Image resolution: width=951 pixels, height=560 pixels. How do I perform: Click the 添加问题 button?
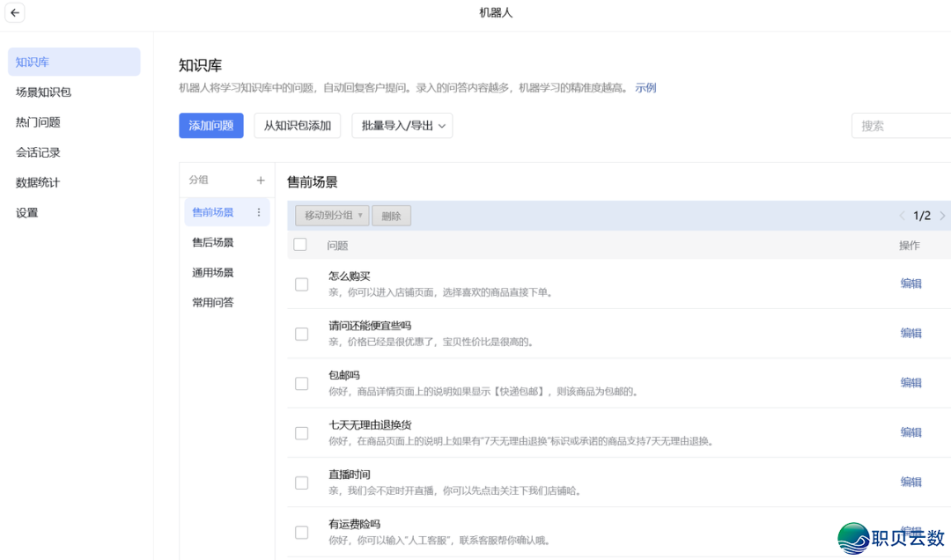pyautogui.click(x=210, y=125)
